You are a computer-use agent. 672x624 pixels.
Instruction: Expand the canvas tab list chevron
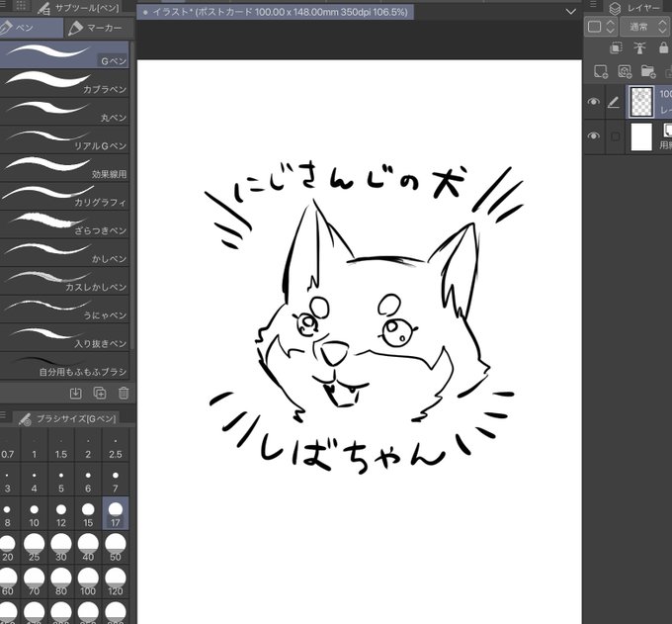[571, 12]
